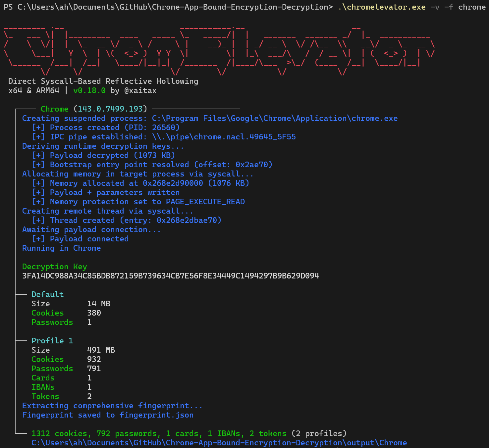
Task: Click the tagline 'Direct Syscall-Based Reflective Hollowing'
Action: click(x=103, y=81)
